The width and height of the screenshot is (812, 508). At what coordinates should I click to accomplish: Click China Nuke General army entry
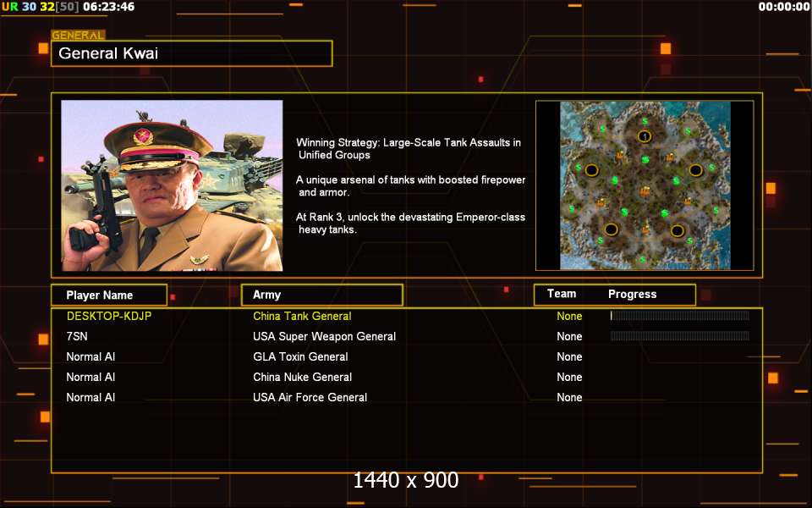click(303, 377)
